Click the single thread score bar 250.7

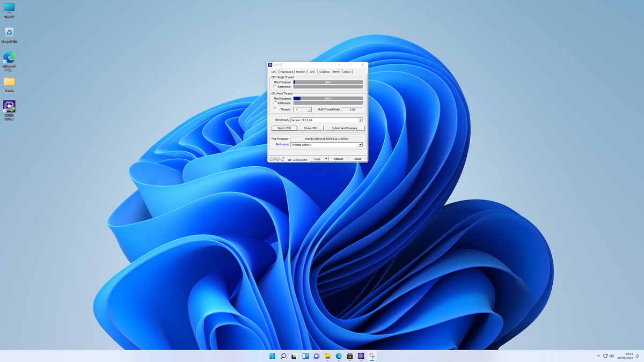pos(328,82)
